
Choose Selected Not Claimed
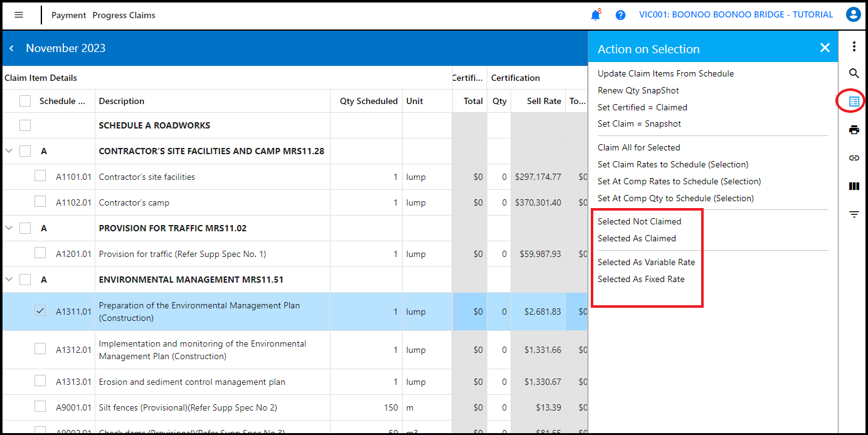point(639,221)
